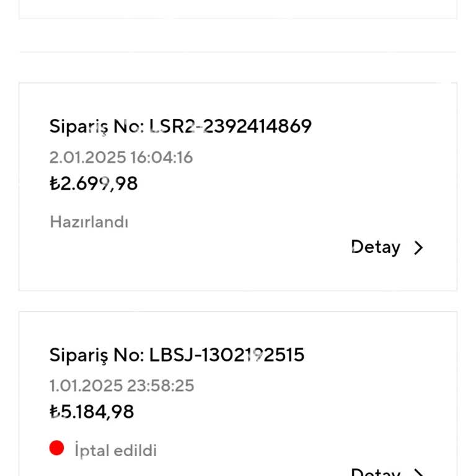Click the 2.01.2025 16:04:16 timestamp
This screenshot has width=476, height=476.
pyautogui.click(x=121, y=157)
